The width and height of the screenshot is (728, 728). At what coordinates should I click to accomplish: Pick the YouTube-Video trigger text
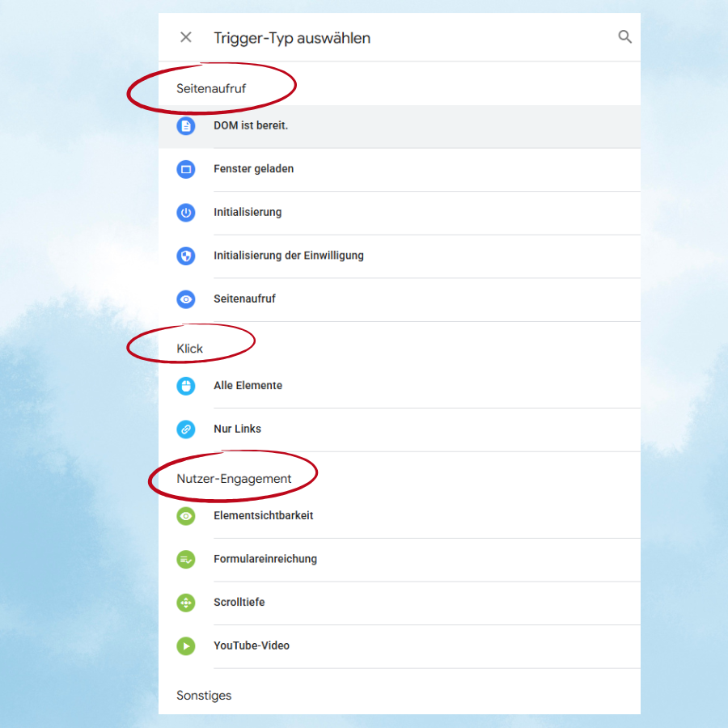[x=251, y=645]
